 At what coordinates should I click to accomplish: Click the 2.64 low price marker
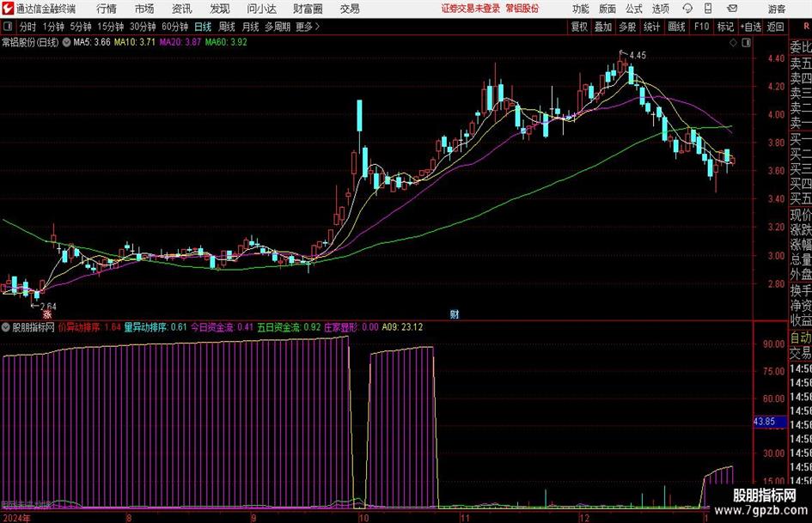pyautogui.click(x=48, y=306)
